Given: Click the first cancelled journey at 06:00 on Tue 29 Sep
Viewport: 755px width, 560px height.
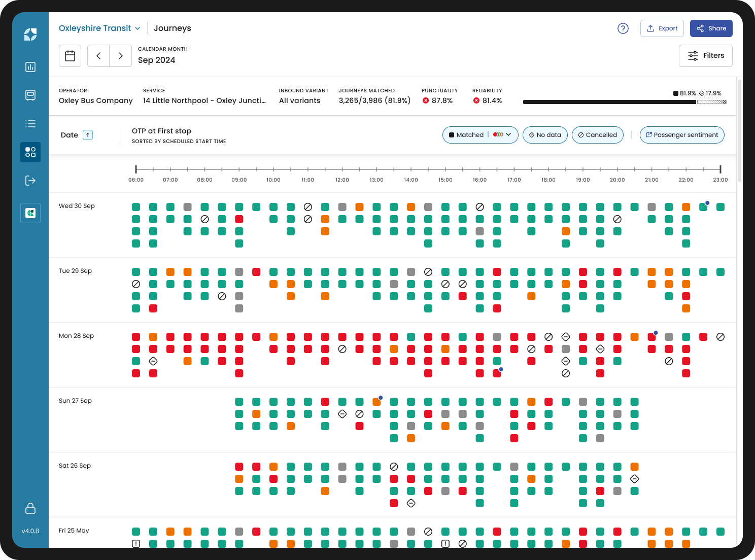Looking at the screenshot, I should pos(136,284).
